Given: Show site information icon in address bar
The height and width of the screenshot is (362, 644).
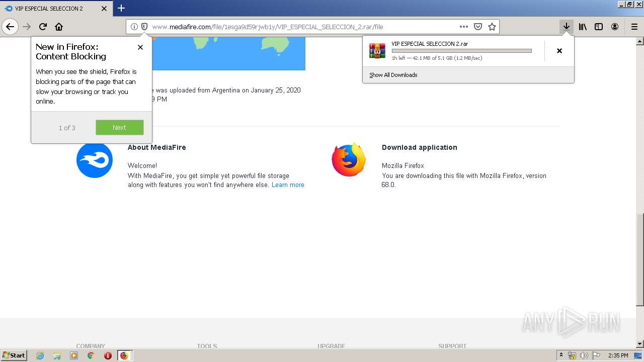Looking at the screenshot, I should coord(134,27).
